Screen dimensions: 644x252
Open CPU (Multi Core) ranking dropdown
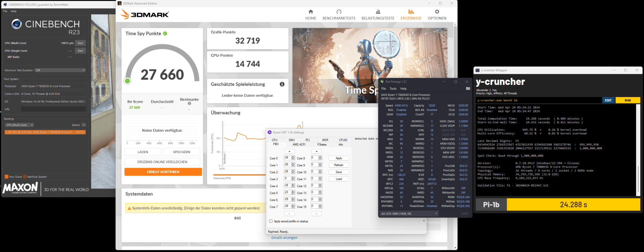[x=19, y=125]
